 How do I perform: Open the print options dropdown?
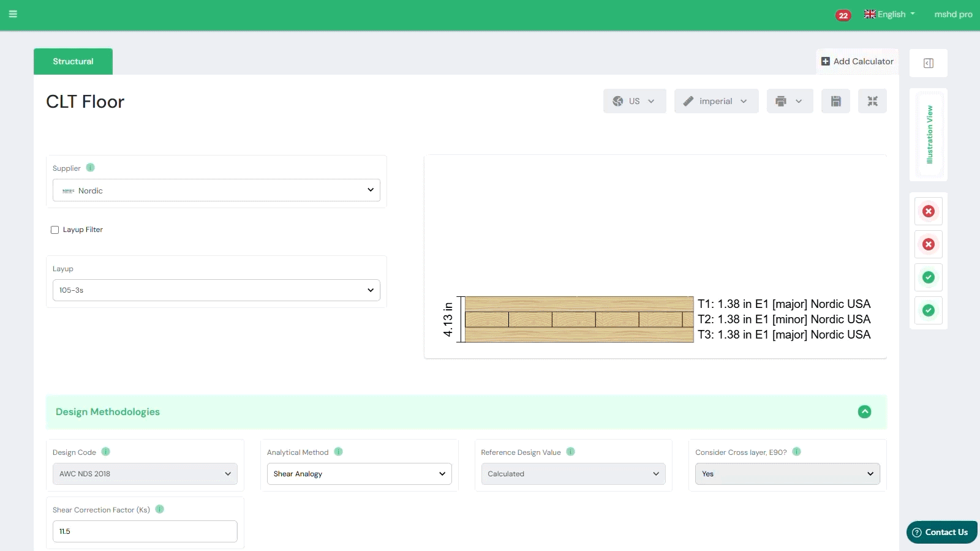(789, 101)
